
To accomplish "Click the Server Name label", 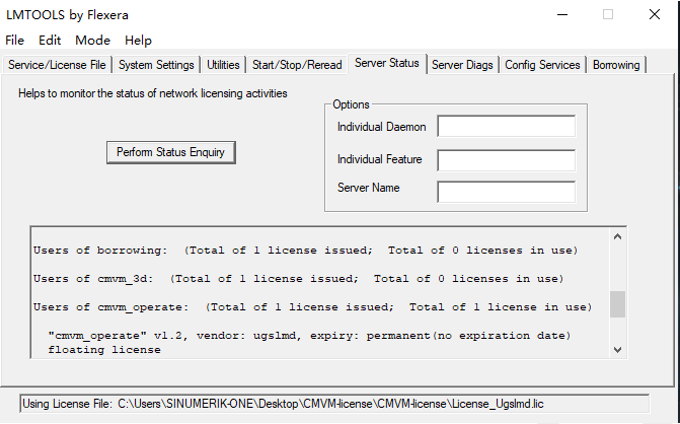I will coord(368,188).
